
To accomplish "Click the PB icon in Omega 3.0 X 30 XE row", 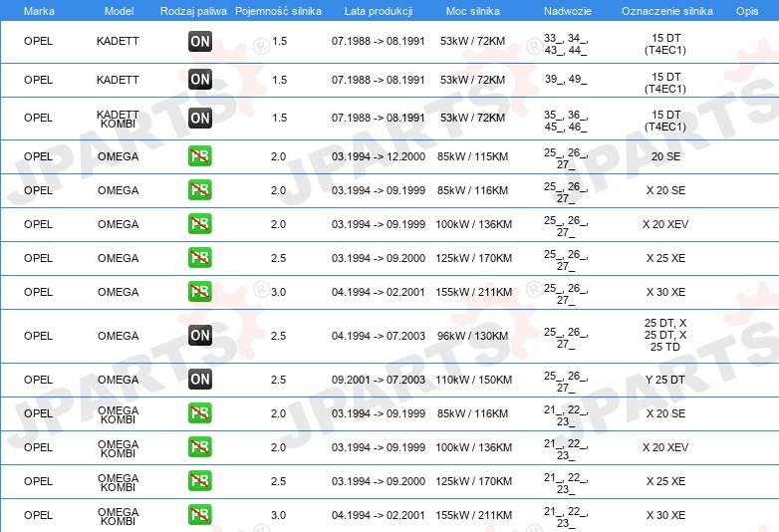I will tap(200, 291).
